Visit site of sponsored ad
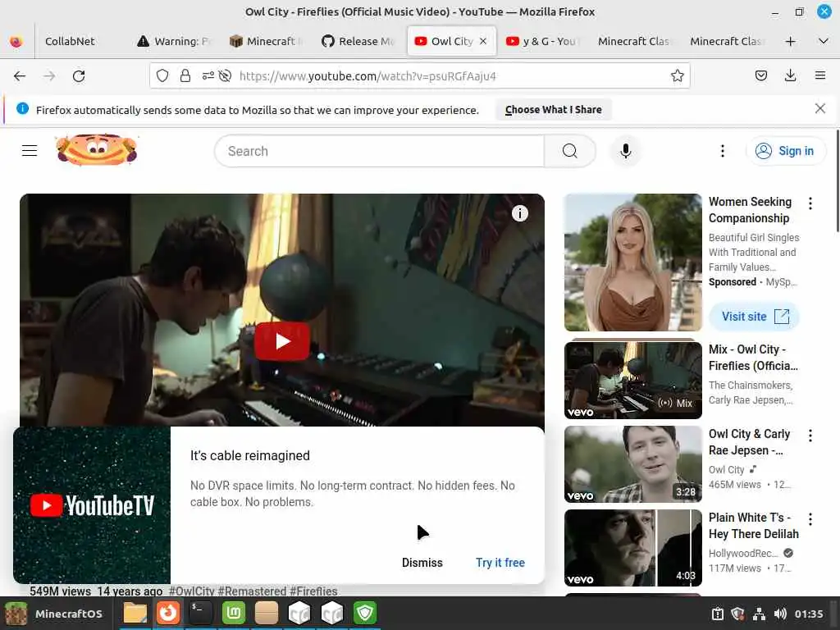The image size is (840, 630). coord(755,317)
